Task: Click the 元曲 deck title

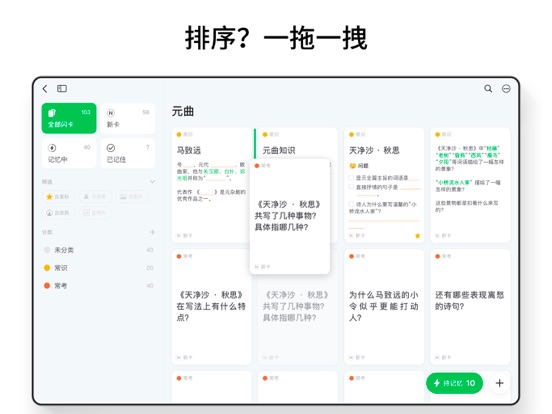Action: pos(183,111)
